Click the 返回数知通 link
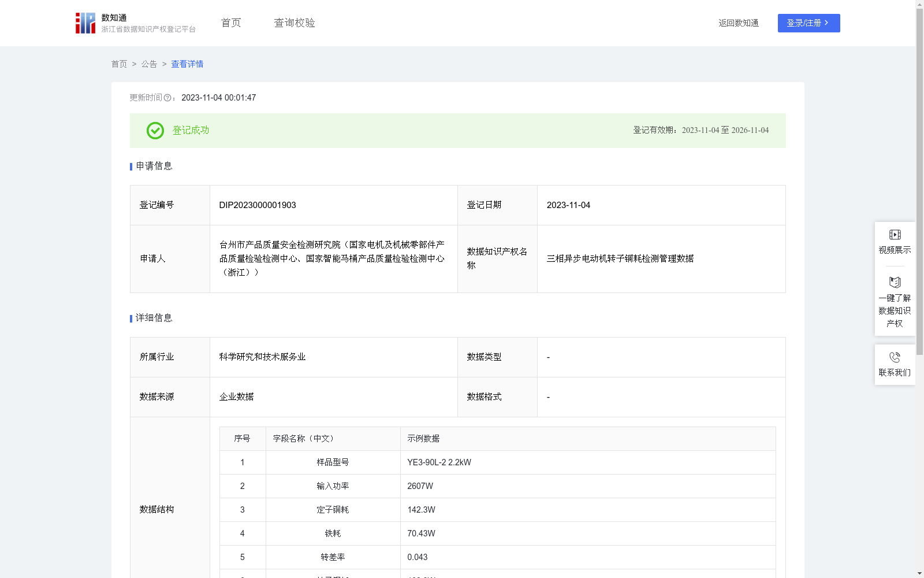 [x=739, y=23]
